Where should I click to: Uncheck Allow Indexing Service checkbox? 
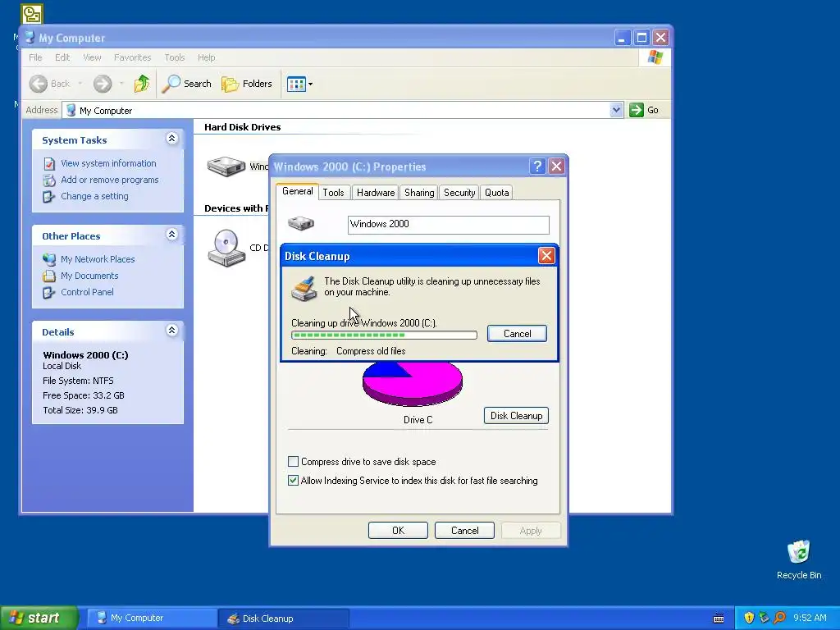pyautogui.click(x=293, y=481)
